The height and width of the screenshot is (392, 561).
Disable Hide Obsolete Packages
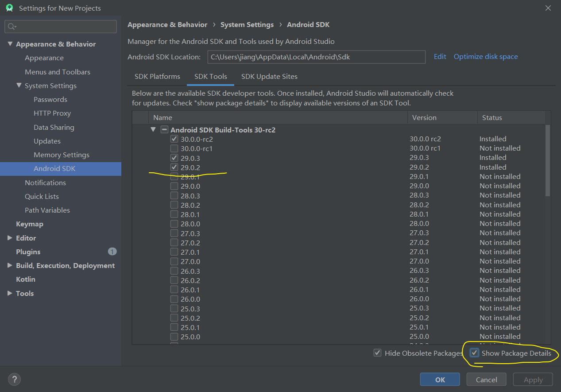tap(377, 353)
